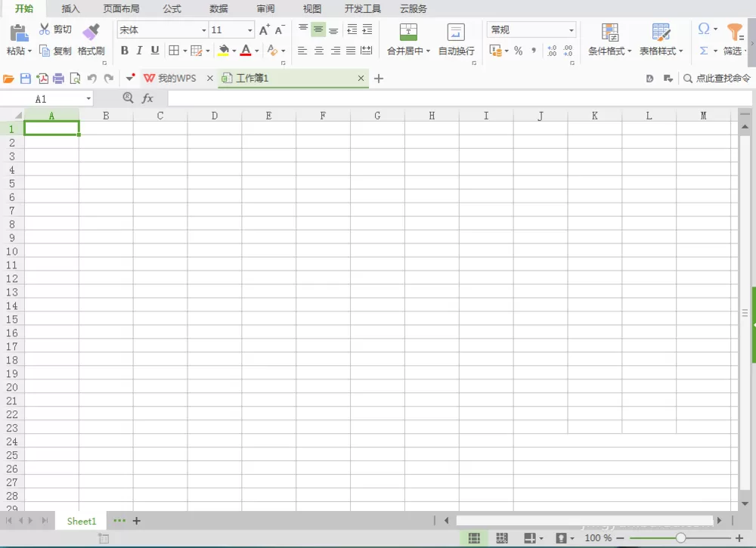Expand the font color dropdown arrow

(256, 50)
